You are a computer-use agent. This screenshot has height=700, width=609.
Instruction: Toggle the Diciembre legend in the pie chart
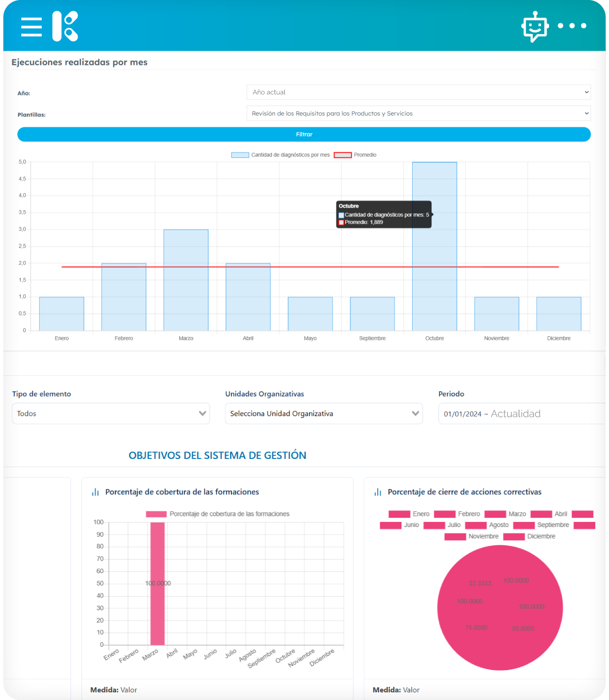pos(529,537)
